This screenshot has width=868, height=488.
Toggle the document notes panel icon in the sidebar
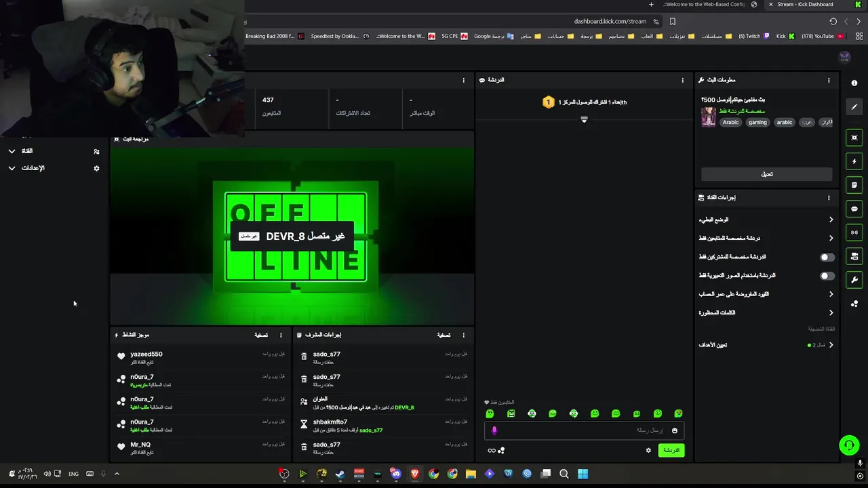(x=854, y=185)
